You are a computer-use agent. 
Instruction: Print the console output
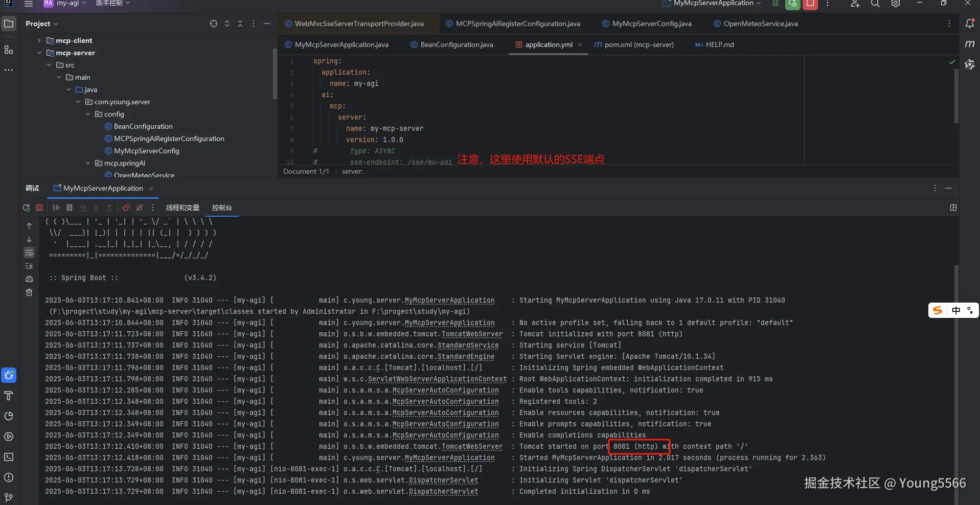[29, 279]
